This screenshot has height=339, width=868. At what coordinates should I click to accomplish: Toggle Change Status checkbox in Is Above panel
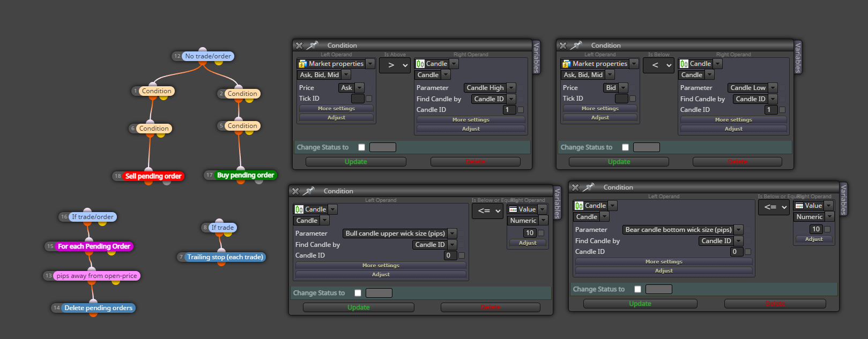(361, 147)
